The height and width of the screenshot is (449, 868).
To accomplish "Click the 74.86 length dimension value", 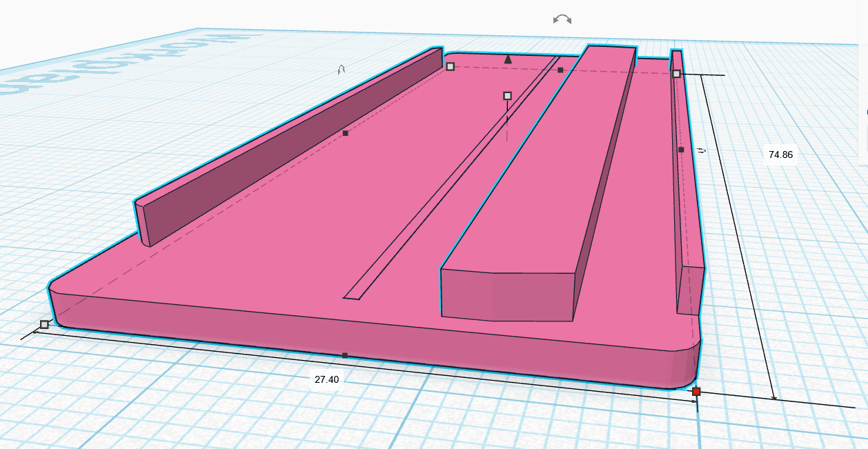I will pos(780,154).
